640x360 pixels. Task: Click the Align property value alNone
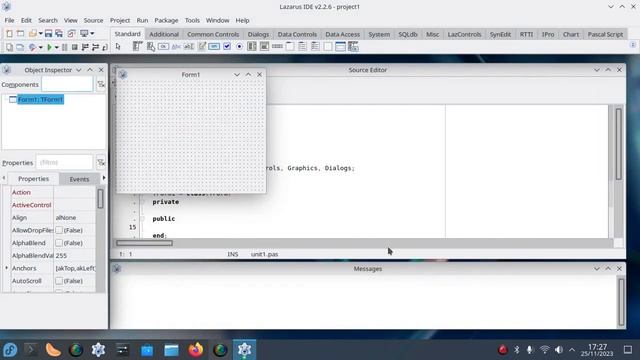(74, 218)
